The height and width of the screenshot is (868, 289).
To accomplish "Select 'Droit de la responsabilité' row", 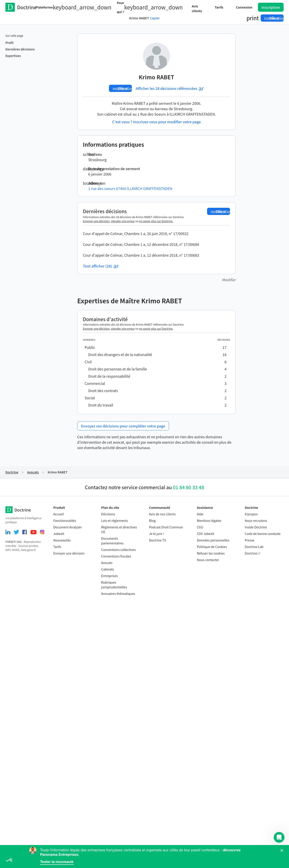I will click(156, 376).
